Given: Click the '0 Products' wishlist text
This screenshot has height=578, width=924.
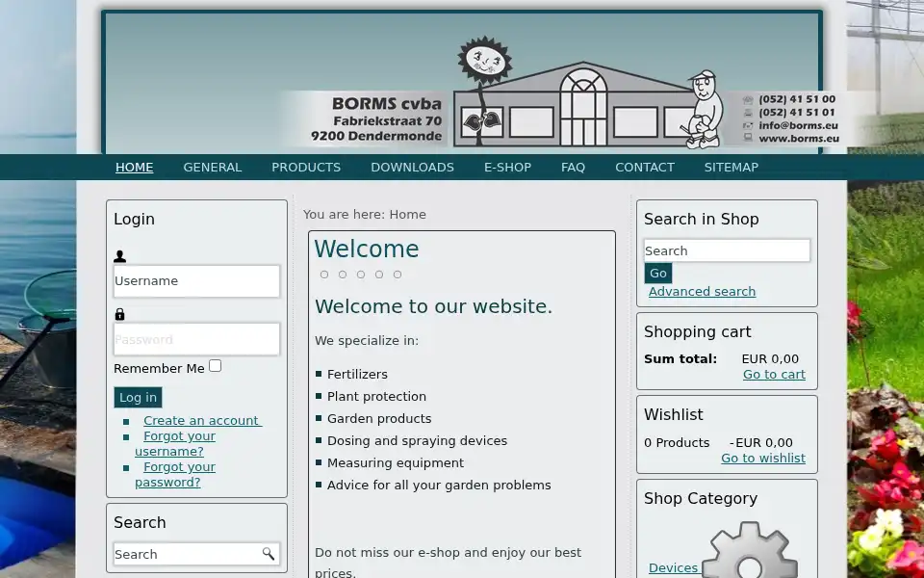Looking at the screenshot, I should tap(677, 443).
